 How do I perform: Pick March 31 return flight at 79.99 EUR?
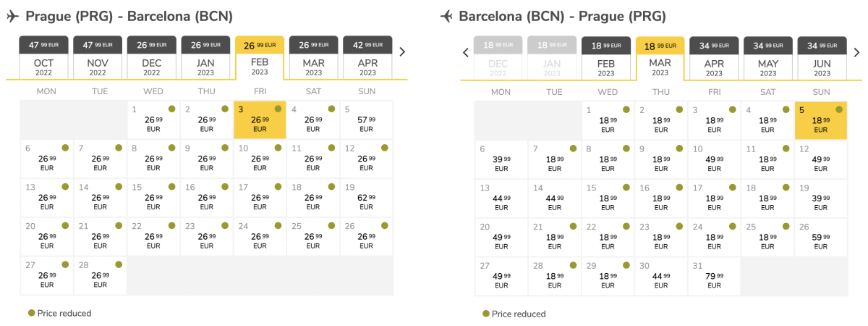click(714, 277)
